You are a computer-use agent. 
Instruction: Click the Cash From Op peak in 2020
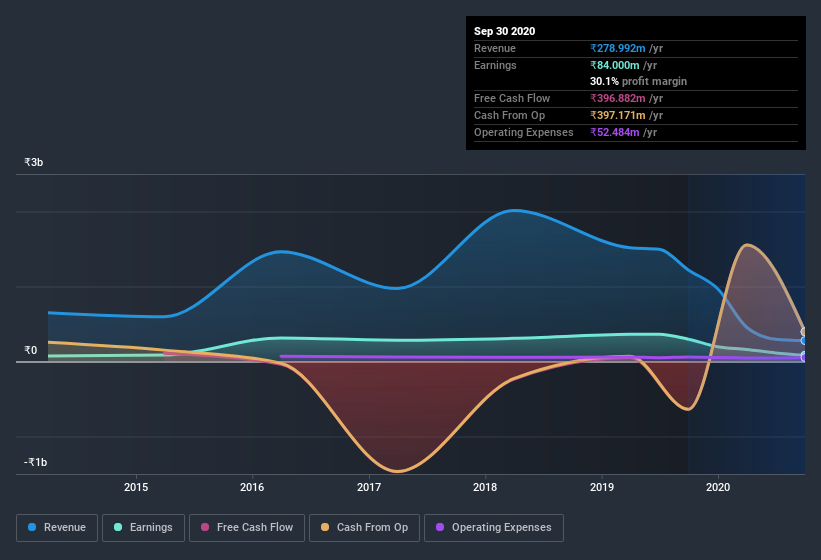[746, 245]
